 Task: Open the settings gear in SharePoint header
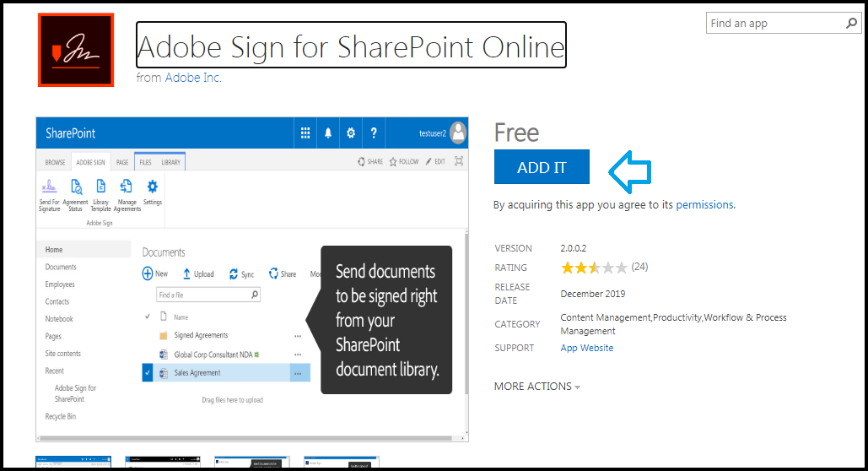pos(351,133)
